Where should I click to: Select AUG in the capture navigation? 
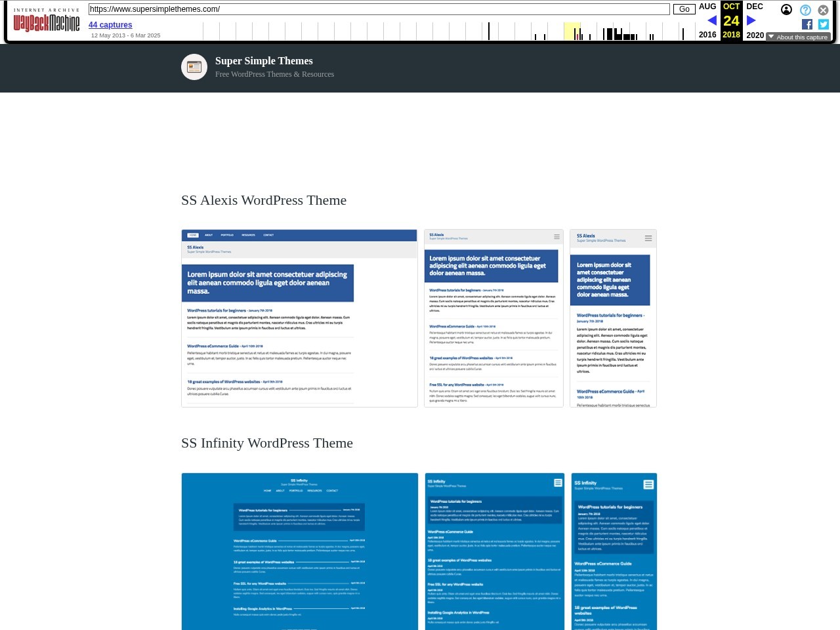pos(707,7)
